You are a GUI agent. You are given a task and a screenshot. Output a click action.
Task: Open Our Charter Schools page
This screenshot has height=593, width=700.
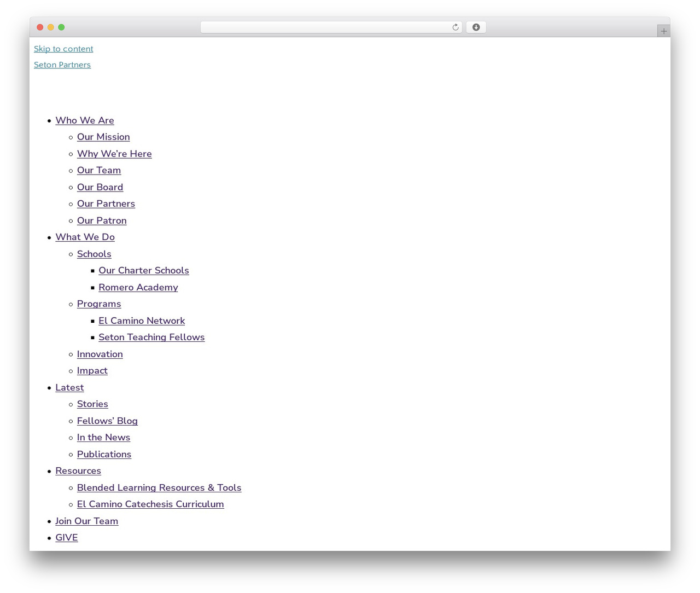(144, 270)
